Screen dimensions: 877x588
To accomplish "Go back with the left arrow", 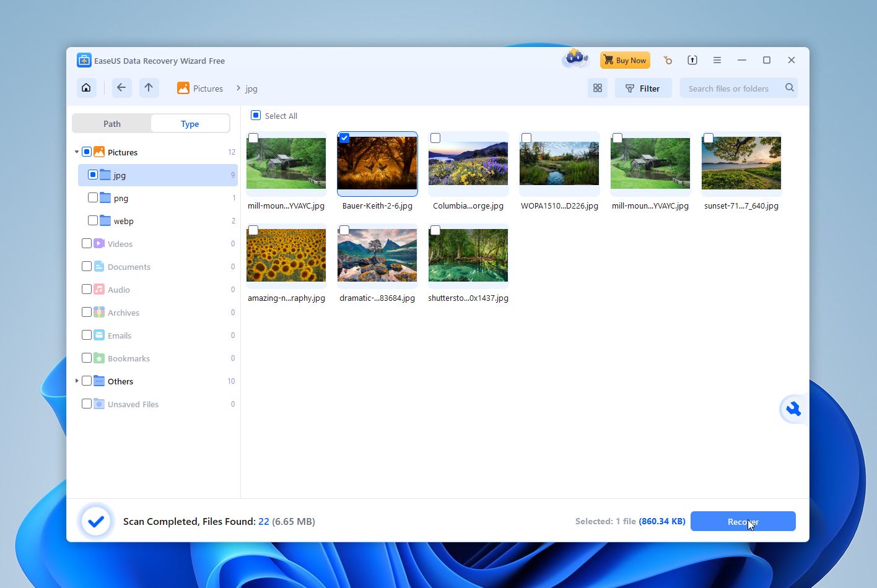I will point(121,88).
